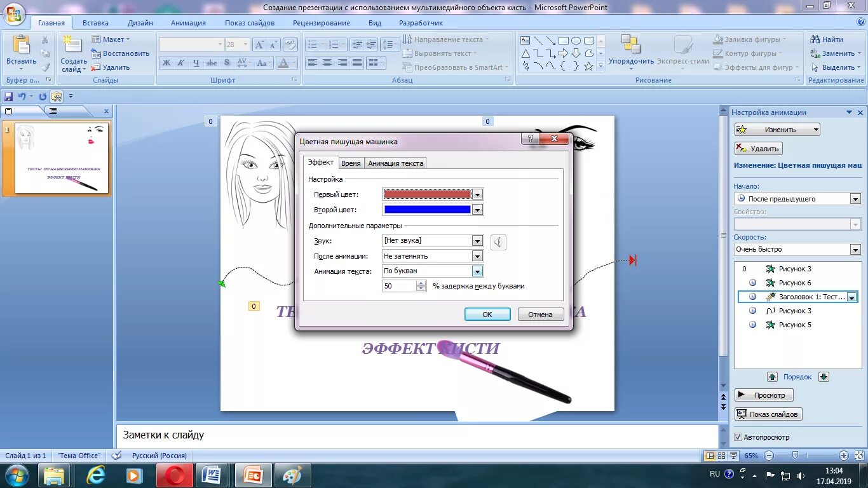Select the right arrow block shape
Viewport: 868px width, 488px height.
[564, 53]
